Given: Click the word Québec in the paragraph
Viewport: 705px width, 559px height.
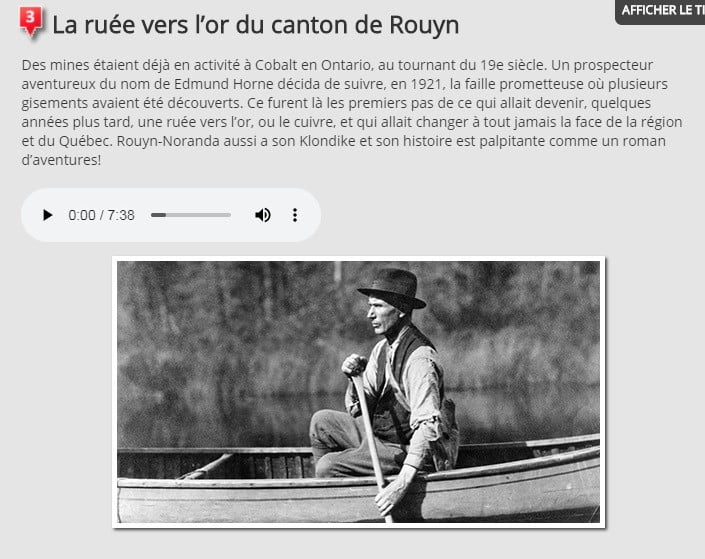Looking at the screenshot, I should [86, 141].
